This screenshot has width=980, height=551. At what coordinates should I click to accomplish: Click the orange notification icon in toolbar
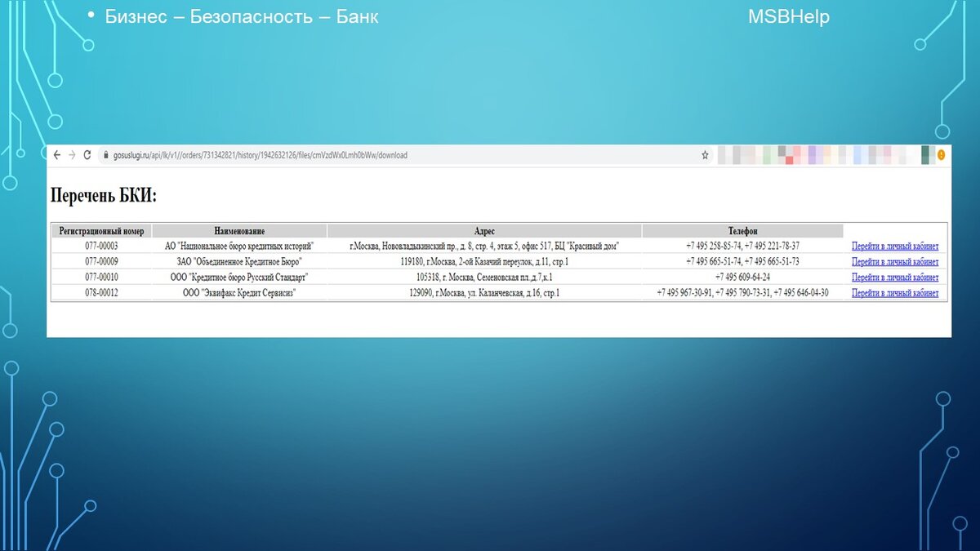click(x=941, y=154)
